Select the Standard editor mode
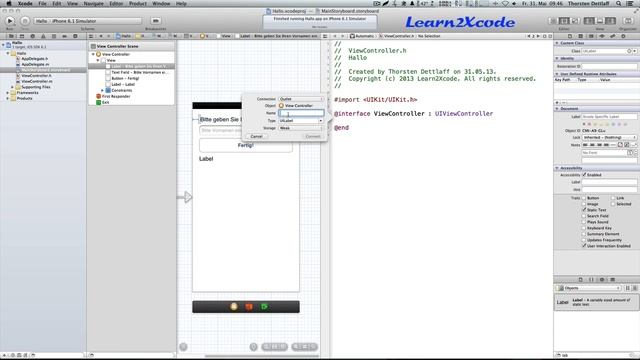 point(554,20)
